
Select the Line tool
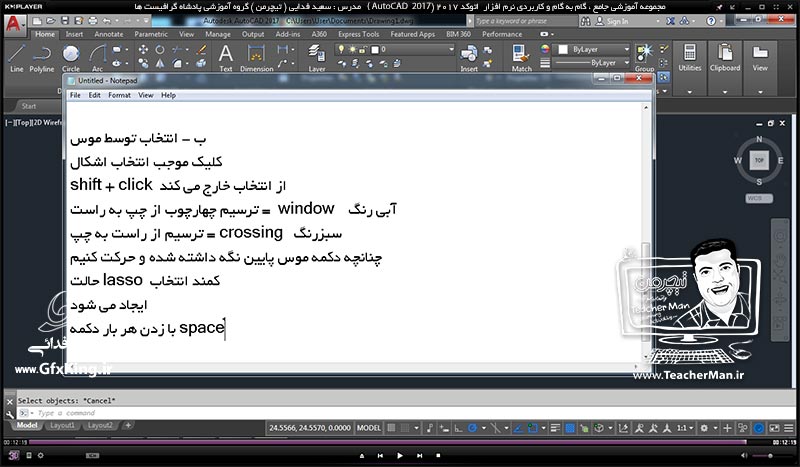pos(16,58)
